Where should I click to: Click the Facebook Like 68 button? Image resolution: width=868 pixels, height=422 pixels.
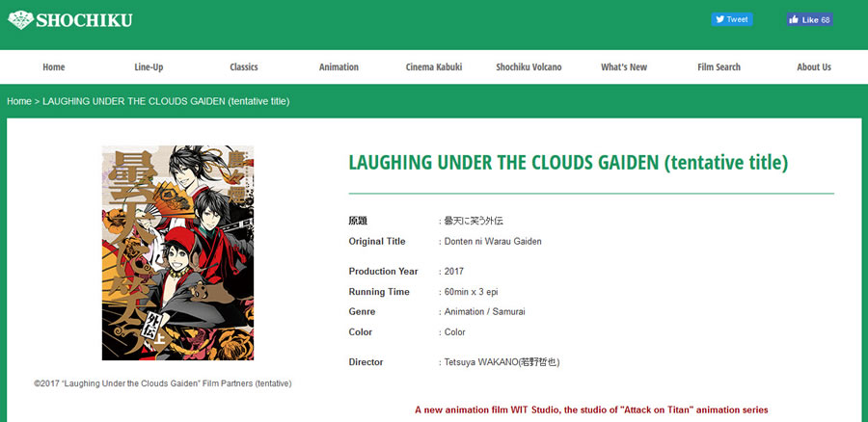click(810, 19)
